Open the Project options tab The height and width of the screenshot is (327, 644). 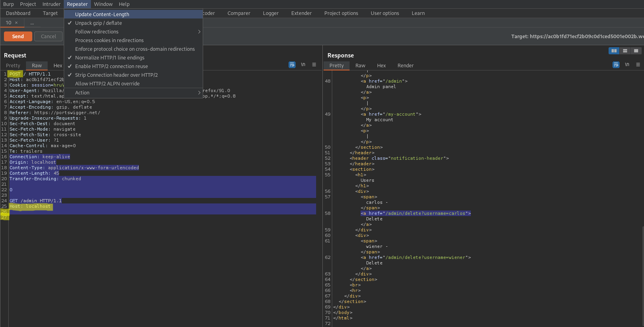click(341, 13)
